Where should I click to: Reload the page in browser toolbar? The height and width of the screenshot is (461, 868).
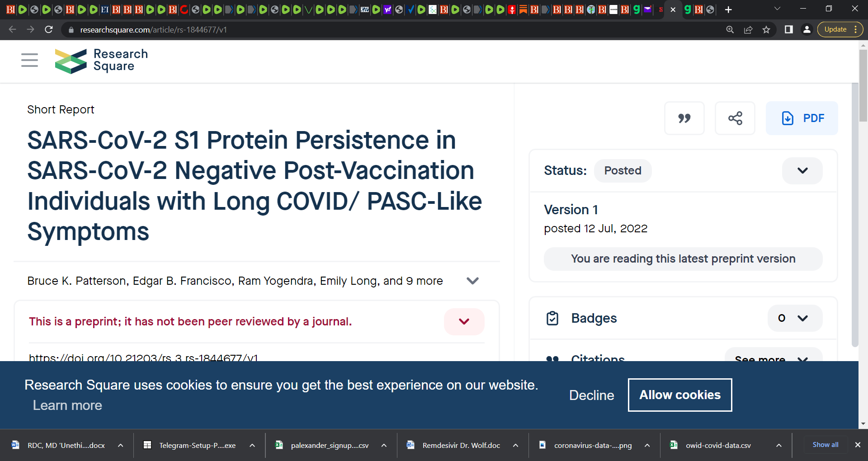click(49, 29)
